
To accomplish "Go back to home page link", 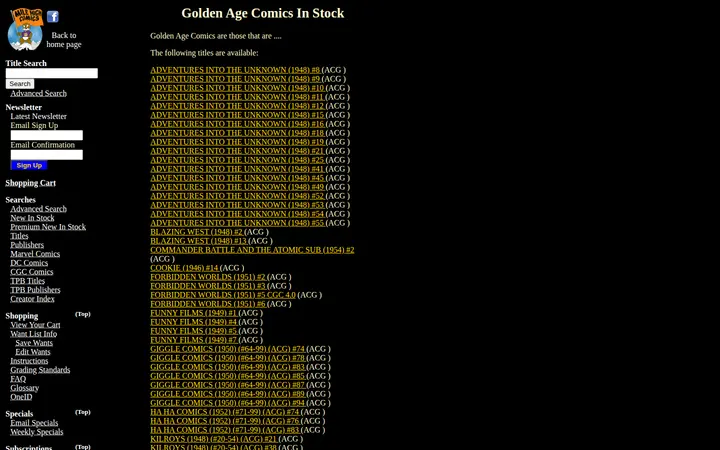I will (x=63, y=40).
